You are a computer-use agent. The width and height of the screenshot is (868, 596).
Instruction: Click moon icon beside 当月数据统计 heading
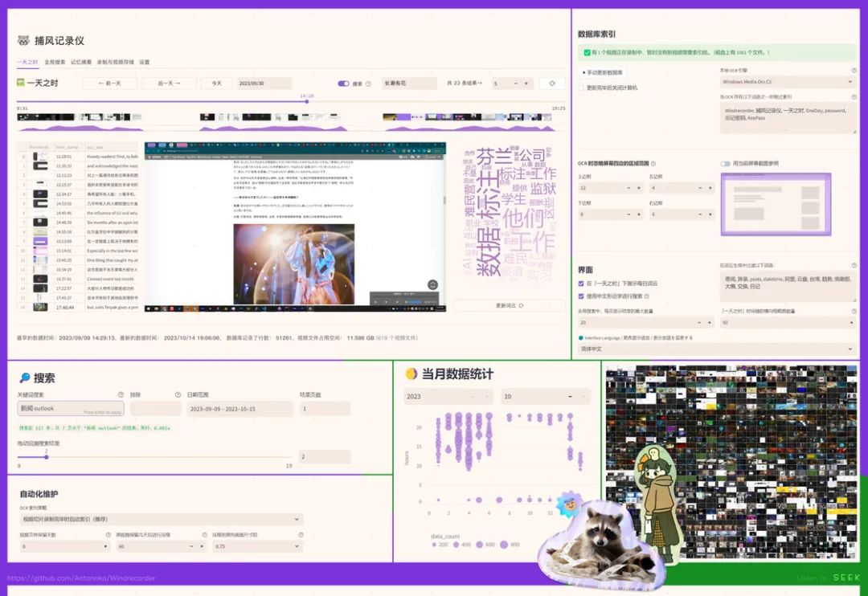click(x=411, y=374)
